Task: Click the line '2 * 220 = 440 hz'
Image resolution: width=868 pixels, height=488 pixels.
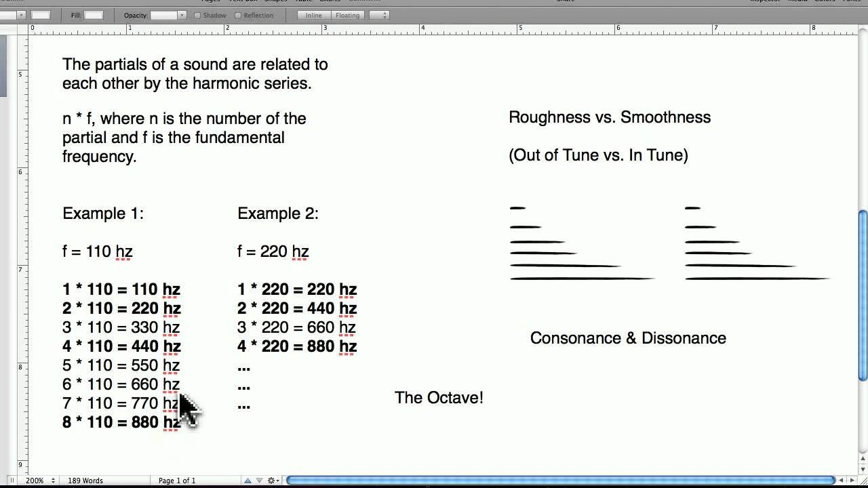Action: tap(297, 308)
